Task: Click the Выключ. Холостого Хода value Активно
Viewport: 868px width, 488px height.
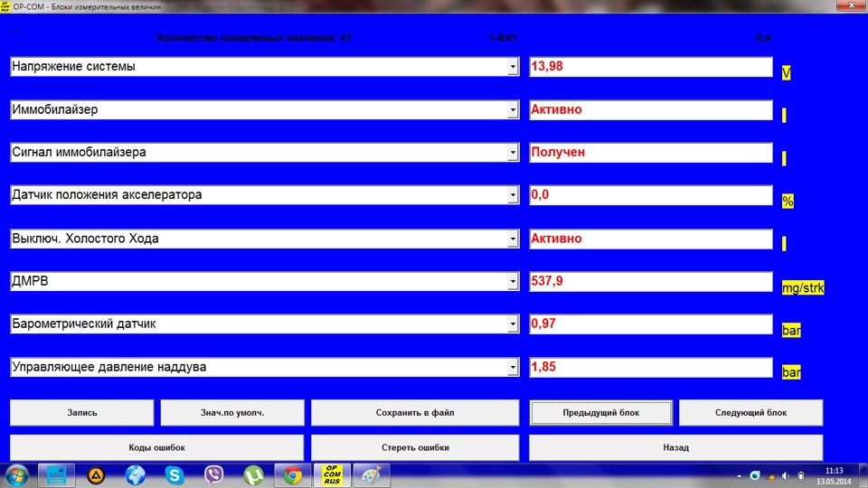Action: pyautogui.click(x=651, y=239)
